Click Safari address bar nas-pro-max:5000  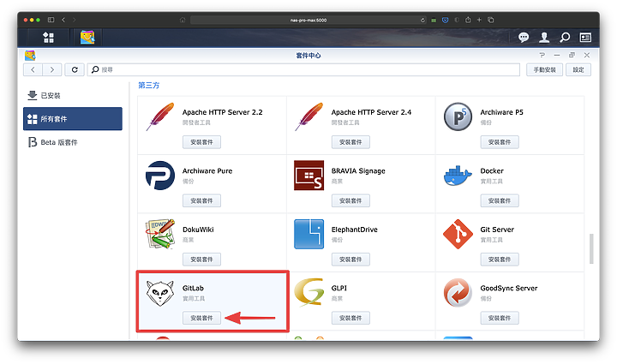[308, 20]
